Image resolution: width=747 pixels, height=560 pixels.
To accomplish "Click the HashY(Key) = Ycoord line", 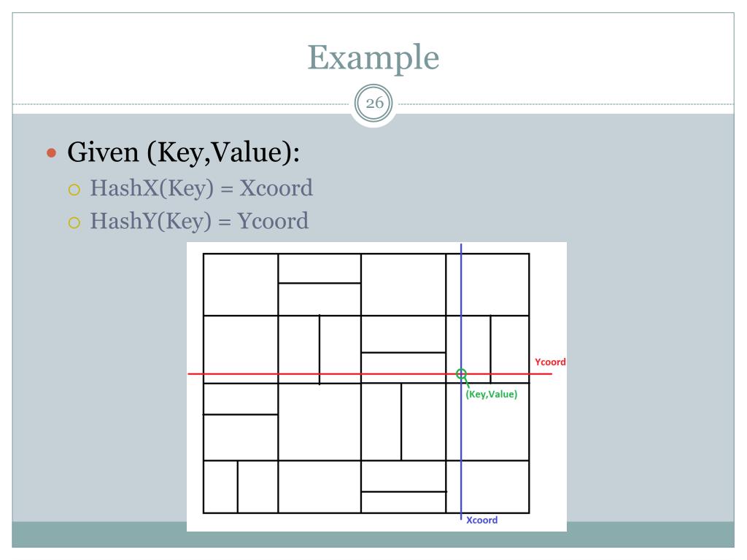I will pyautogui.click(x=199, y=221).
